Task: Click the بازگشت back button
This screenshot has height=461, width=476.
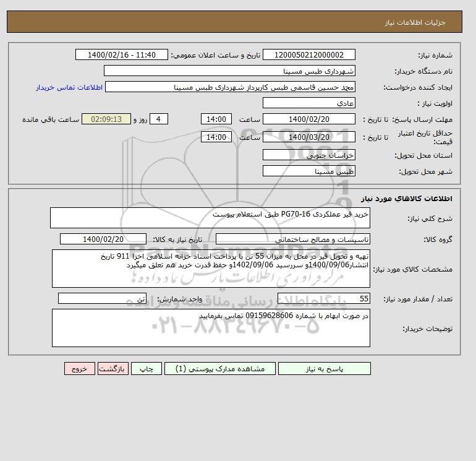Action: [113, 369]
